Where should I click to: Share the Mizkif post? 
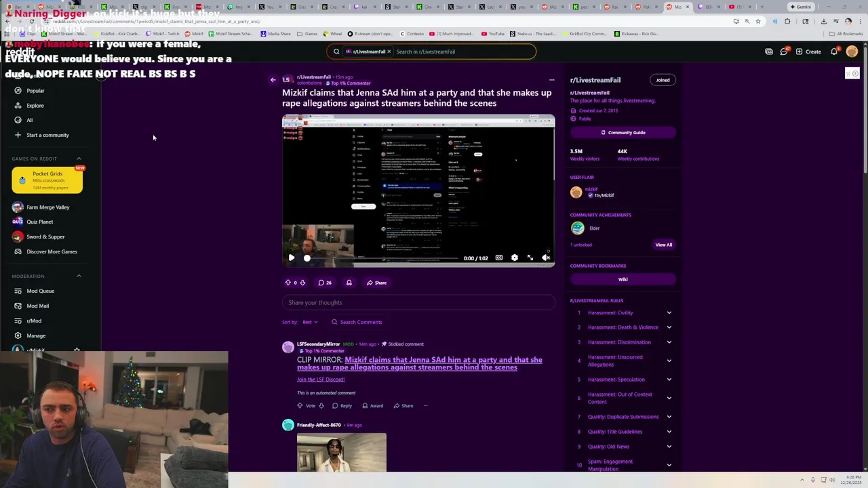click(376, 283)
